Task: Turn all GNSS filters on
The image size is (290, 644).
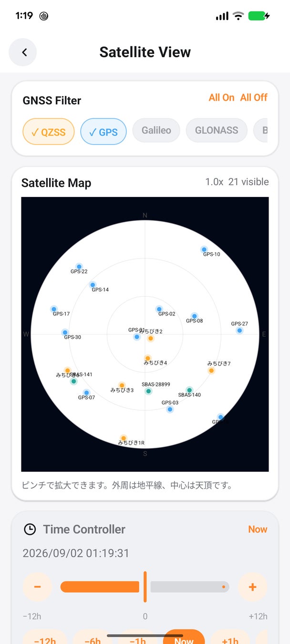Action: (221, 97)
